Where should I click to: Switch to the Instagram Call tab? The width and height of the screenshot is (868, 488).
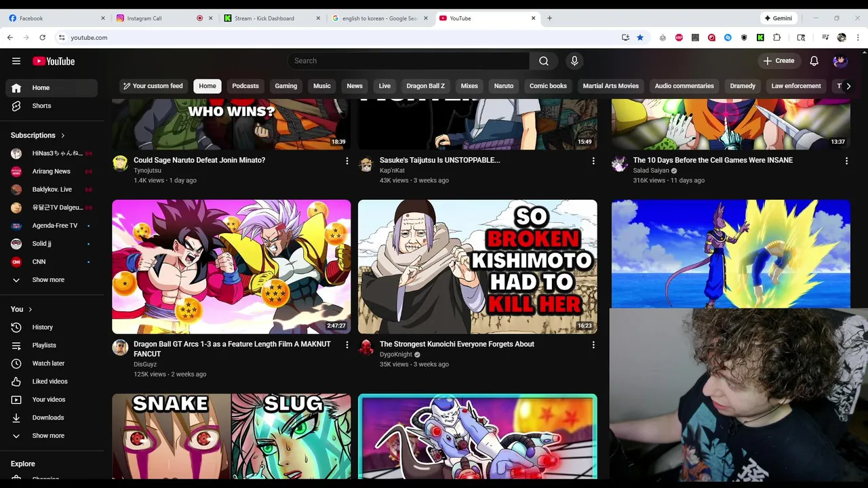coord(159,18)
